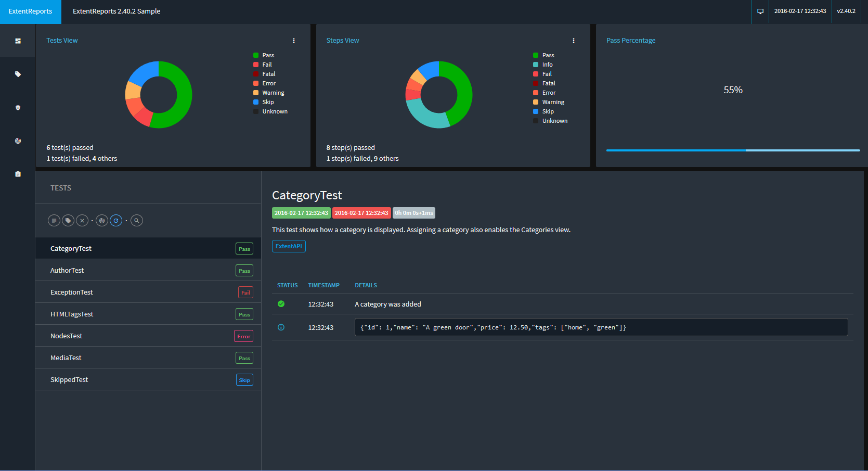The image size is (868, 471).
Task: Click the clipboard logs icon in sidebar
Action: tap(18, 174)
